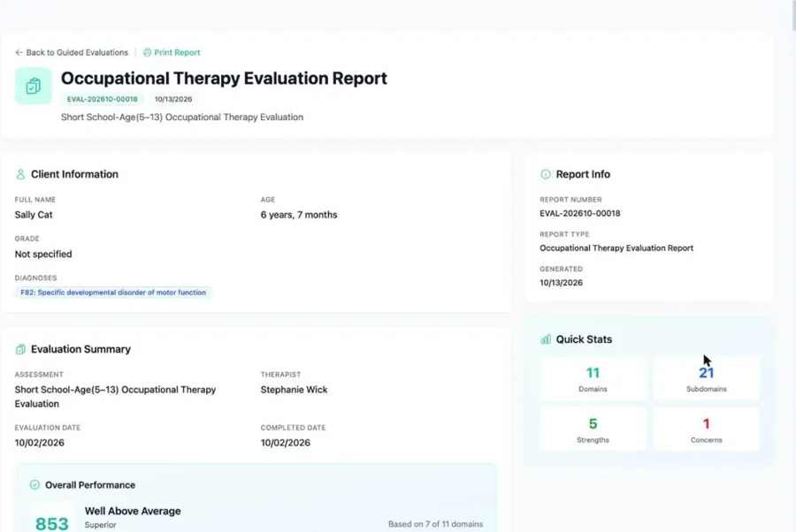Click the report type value in Report Info
The image size is (796, 532).
click(x=616, y=248)
